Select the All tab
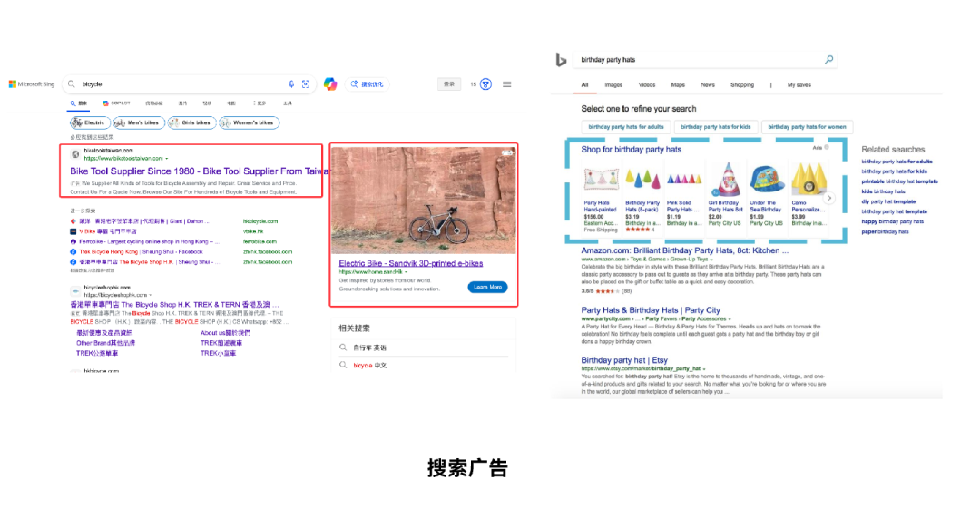This screenshot has height=529, width=980. 584,85
